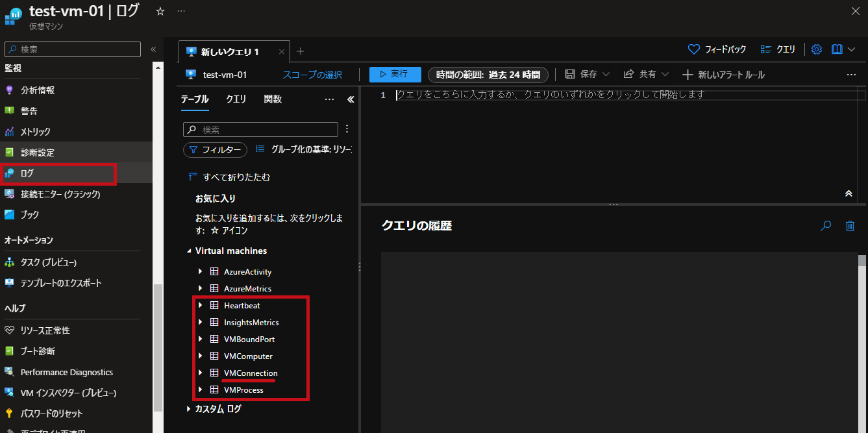Favorite the test-vm-01 page with the star icon
Viewport: 868px width, 433px height.
click(160, 11)
